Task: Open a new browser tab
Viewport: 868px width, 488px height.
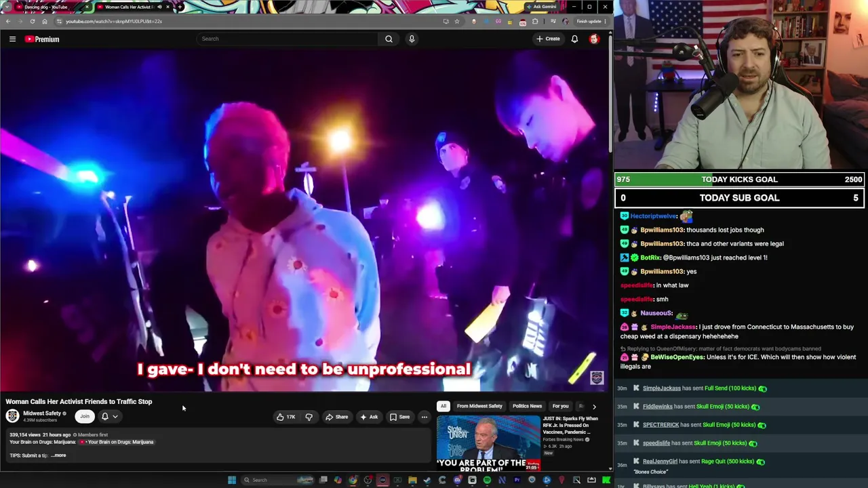Action: pos(180,7)
